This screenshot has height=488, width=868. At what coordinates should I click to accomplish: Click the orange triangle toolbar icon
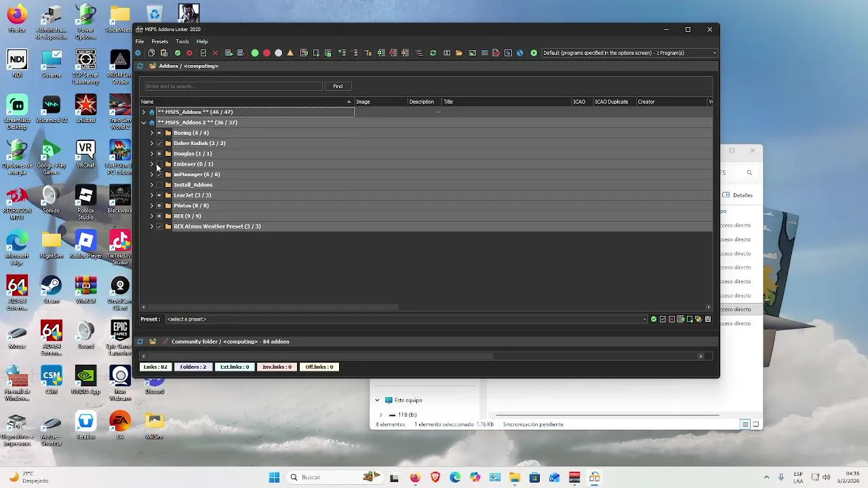tap(290, 53)
